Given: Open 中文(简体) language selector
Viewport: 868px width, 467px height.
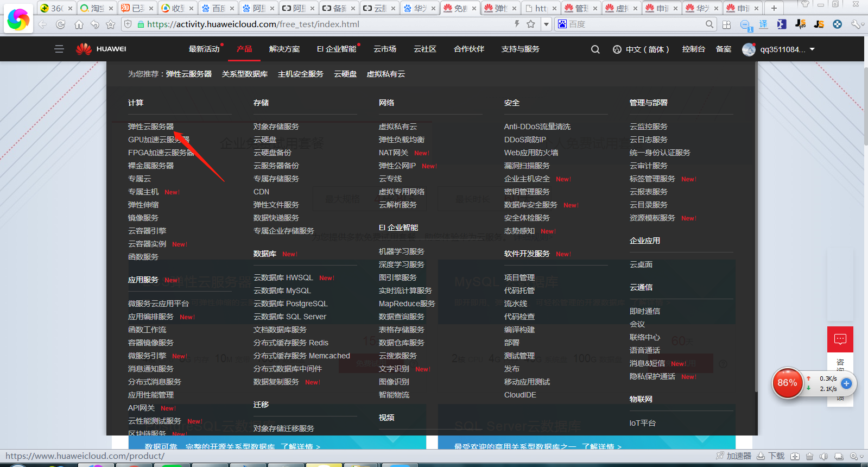Looking at the screenshot, I should (641, 49).
